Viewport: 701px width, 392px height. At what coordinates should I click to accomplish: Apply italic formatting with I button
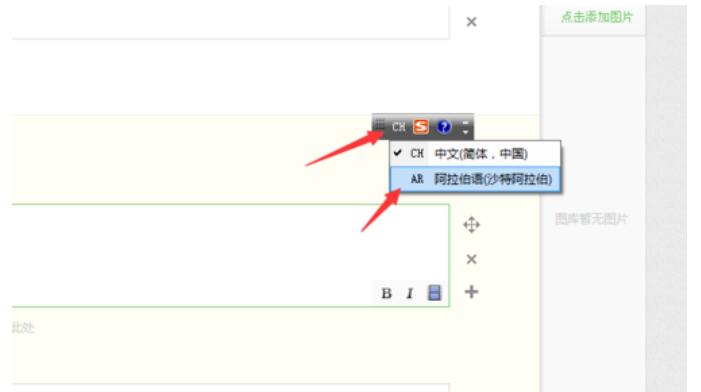click(410, 293)
